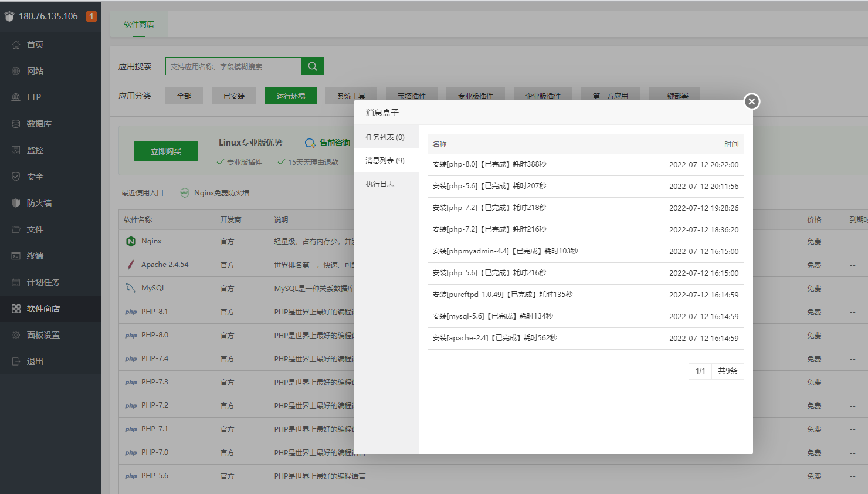Click the database icon beside 数据库
Viewport: 868px width, 494px height.
[16, 124]
